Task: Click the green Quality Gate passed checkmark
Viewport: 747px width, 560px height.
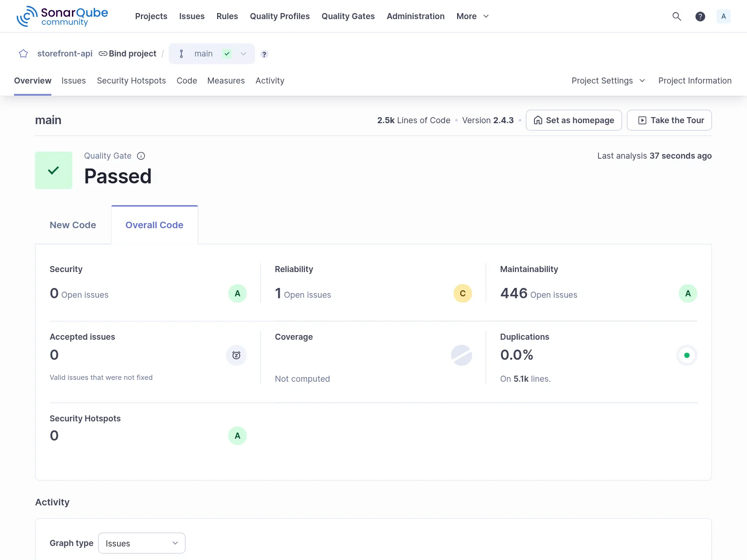Action: coord(54,170)
